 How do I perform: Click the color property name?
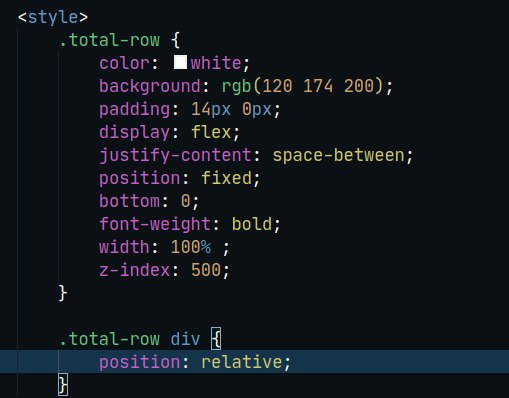tap(124, 63)
